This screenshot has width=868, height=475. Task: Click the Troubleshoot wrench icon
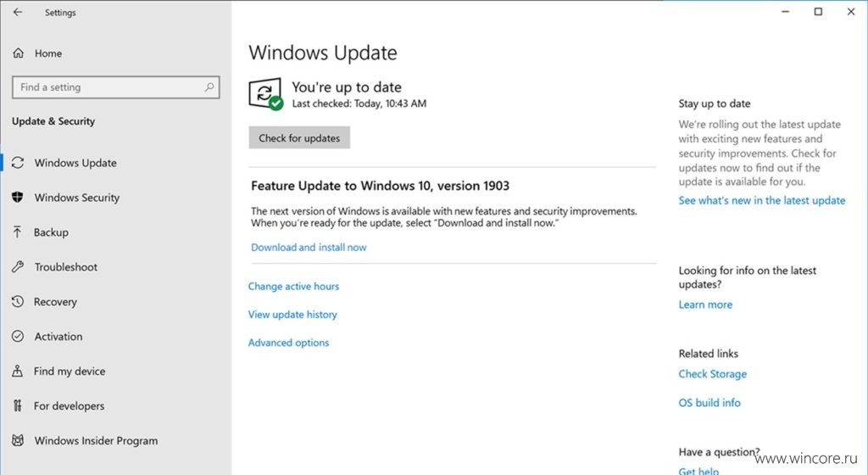point(18,267)
